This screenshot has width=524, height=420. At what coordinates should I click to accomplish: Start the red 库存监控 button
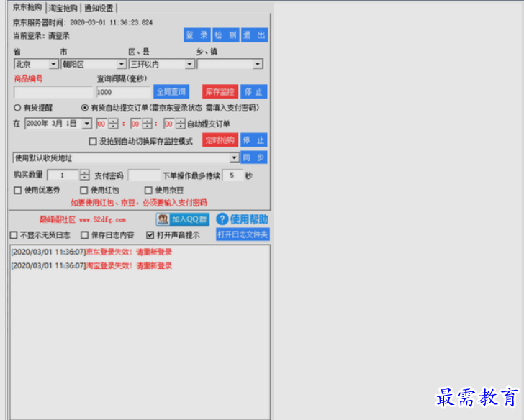pyautogui.click(x=220, y=91)
